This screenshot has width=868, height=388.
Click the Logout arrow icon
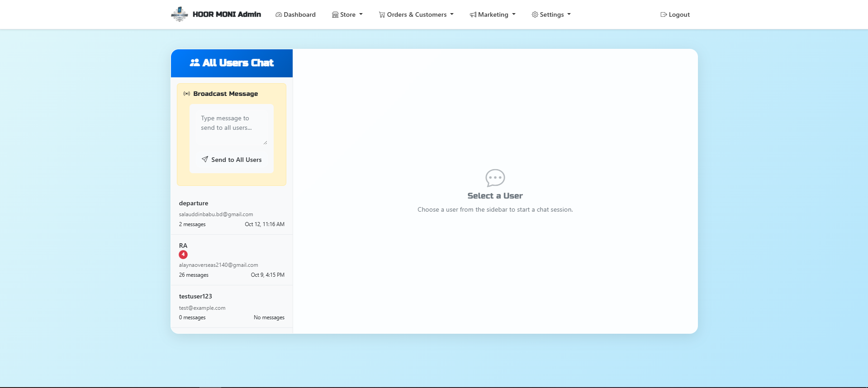[x=664, y=14]
